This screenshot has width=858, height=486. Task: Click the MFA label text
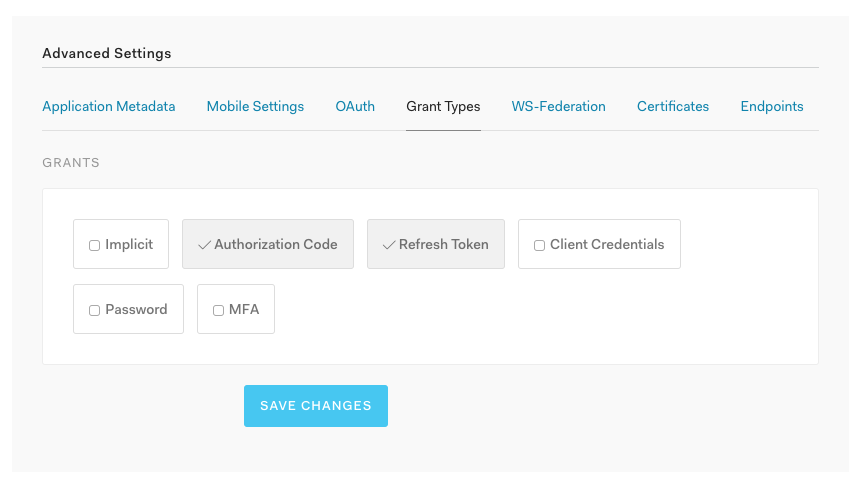[x=244, y=309]
